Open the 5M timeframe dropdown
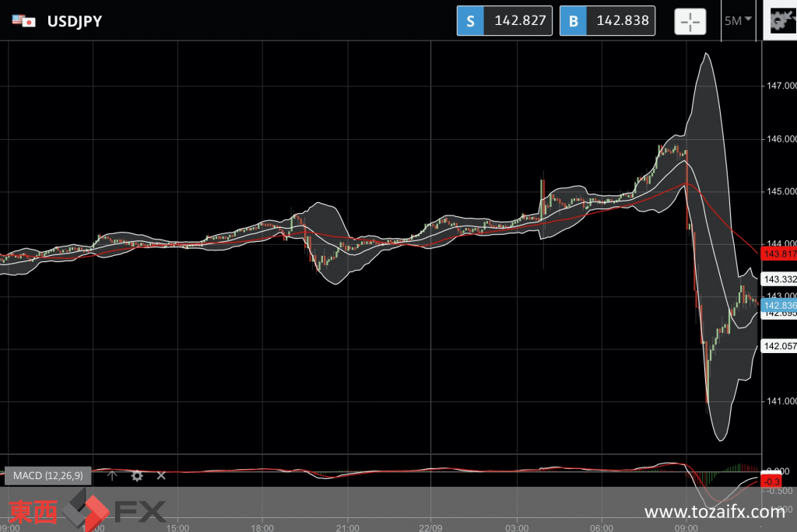 tap(738, 21)
